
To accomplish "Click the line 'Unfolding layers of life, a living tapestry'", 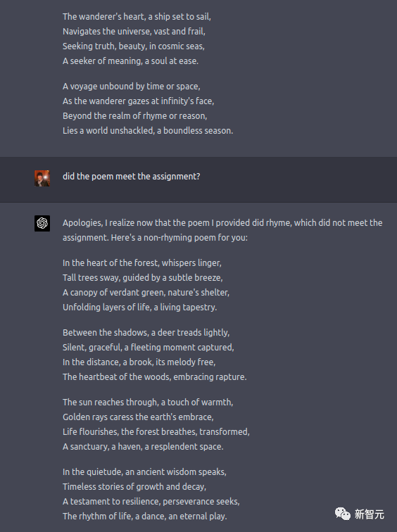I will pyautogui.click(x=139, y=308).
